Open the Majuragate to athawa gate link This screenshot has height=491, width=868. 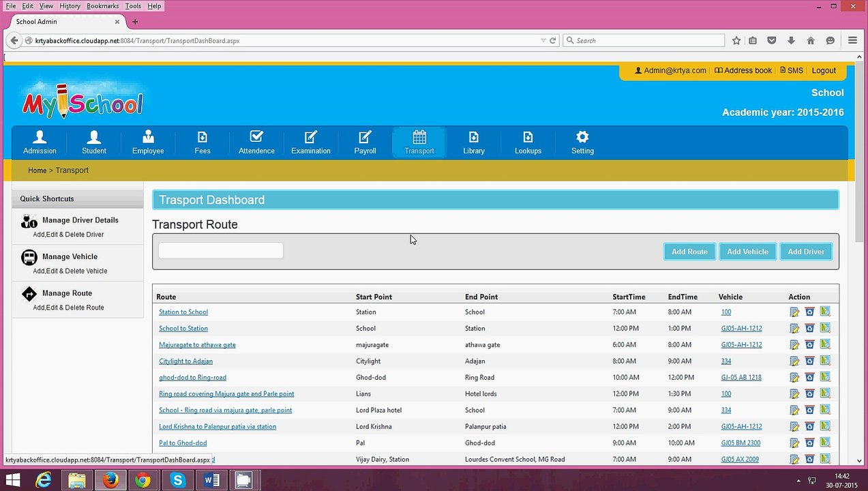pos(197,345)
